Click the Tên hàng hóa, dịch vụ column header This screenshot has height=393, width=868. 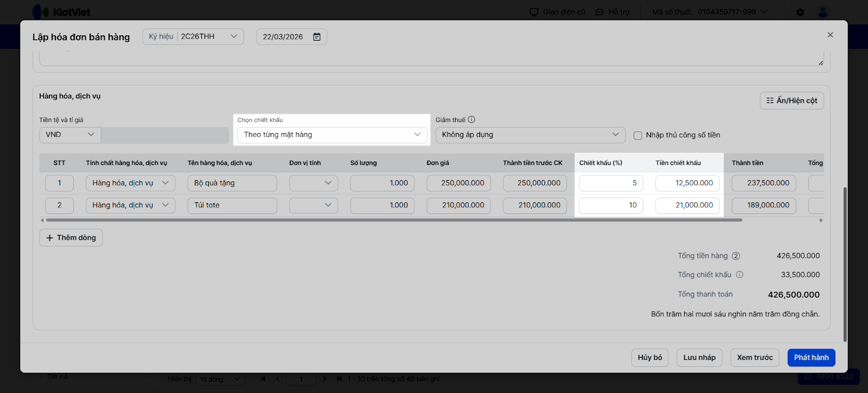(220, 163)
